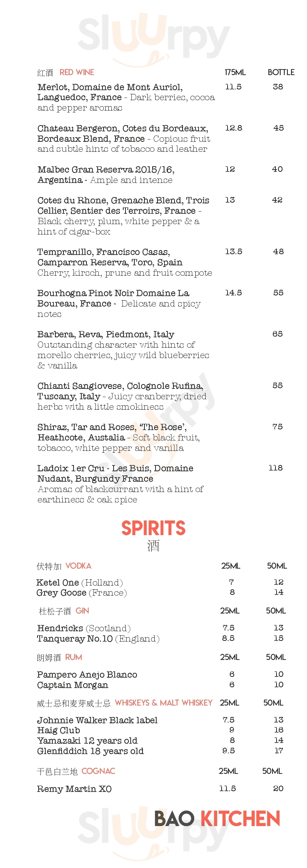307x868 pixels.
Task: Click the Vodka category heading
Action: 78,566
